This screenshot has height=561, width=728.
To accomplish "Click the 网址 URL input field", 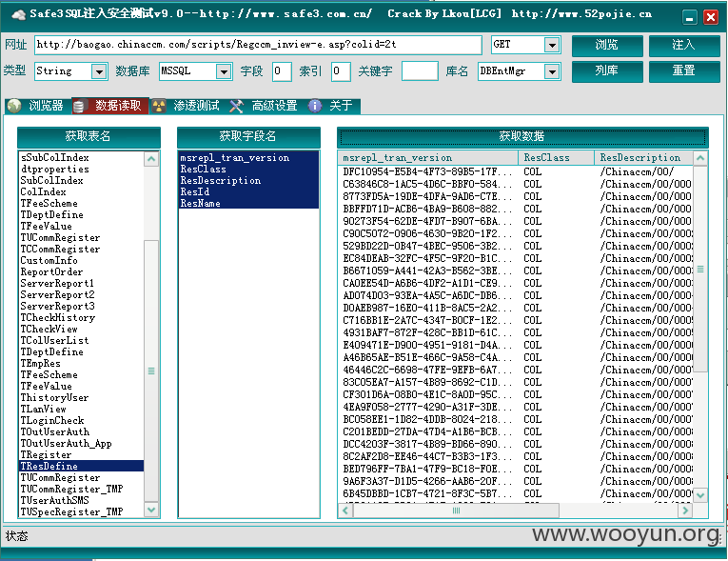I will pos(258,45).
